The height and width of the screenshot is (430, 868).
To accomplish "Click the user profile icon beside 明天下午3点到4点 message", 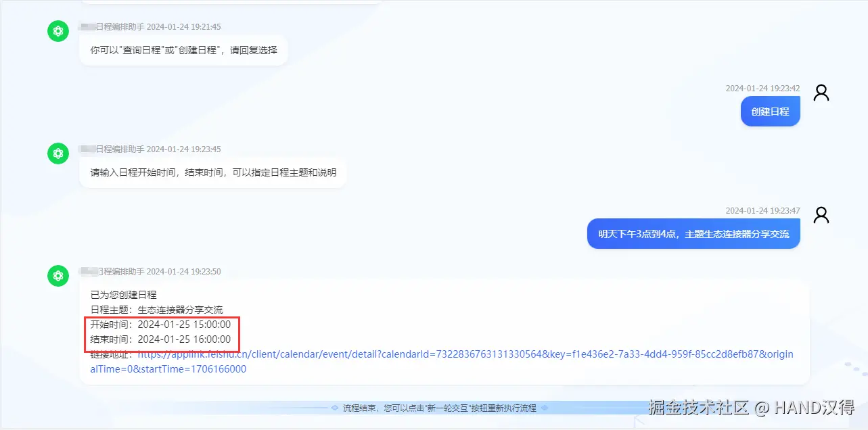I will click(x=821, y=215).
